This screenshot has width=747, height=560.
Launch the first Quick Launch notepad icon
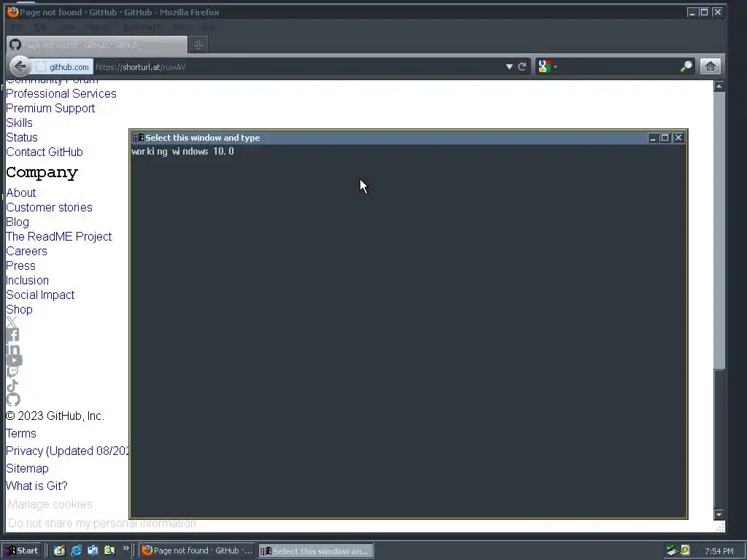tap(59, 551)
